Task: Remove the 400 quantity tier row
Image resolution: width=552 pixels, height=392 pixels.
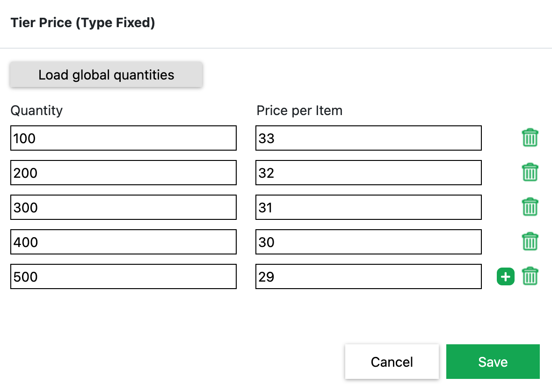Action: 530,242
